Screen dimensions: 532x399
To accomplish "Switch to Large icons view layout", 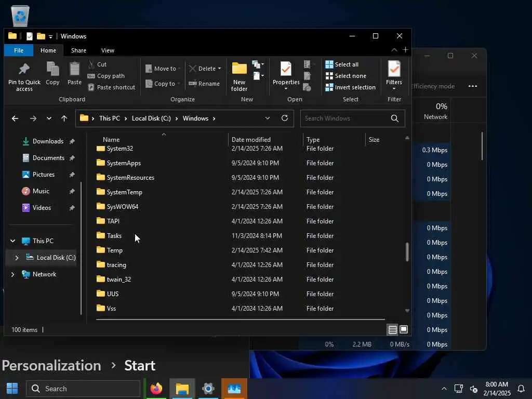I will click(x=404, y=329).
